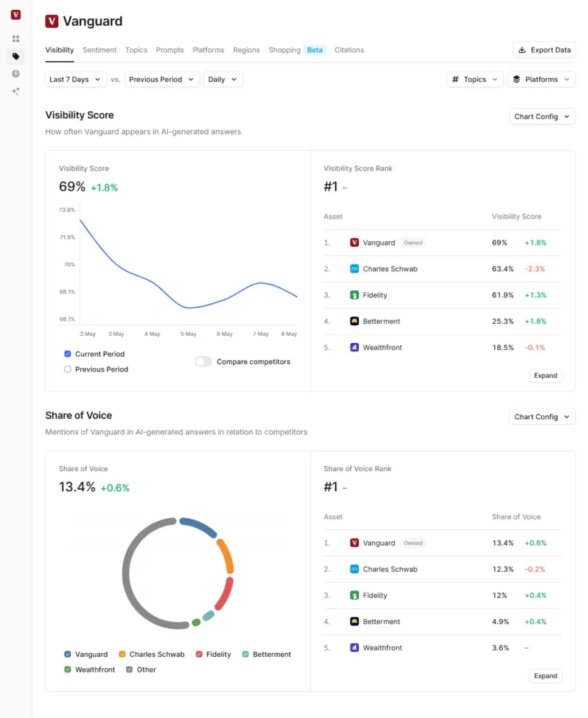Click Wealthfront icon in Visibility Score table
Image resolution: width=588 pixels, height=718 pixels.
(x=354, y=347)
